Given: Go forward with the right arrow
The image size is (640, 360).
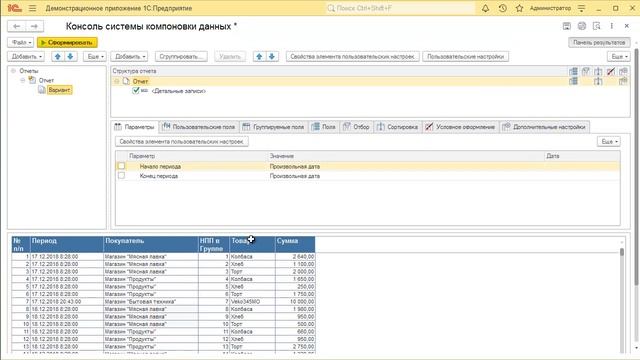Looking at the screenshot, I should tap(34, 27).
